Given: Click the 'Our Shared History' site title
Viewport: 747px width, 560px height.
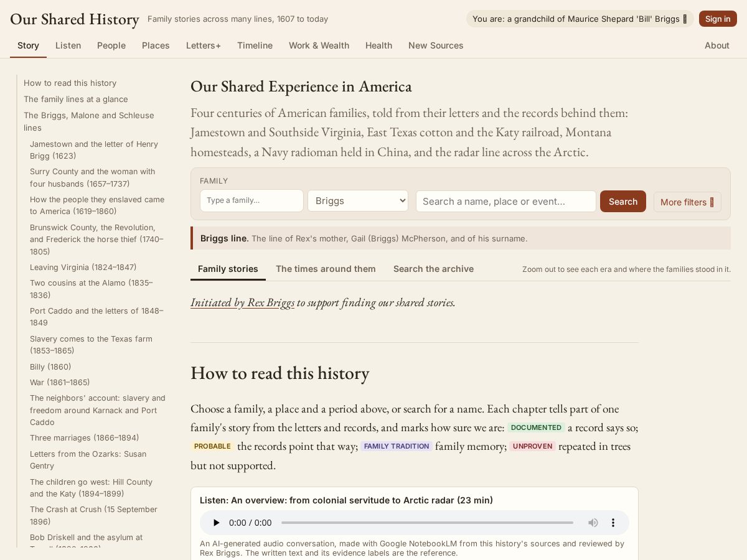Looking at the screenshot, I should tap(75, 19).
